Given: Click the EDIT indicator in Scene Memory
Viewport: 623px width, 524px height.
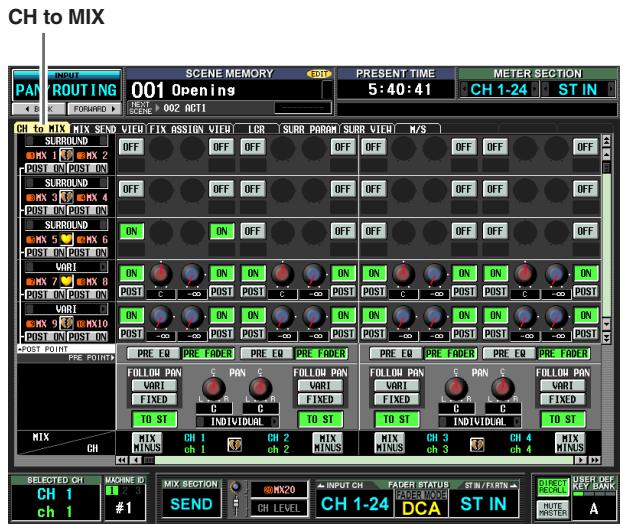Looking at the screenshot, I should 319,74.
